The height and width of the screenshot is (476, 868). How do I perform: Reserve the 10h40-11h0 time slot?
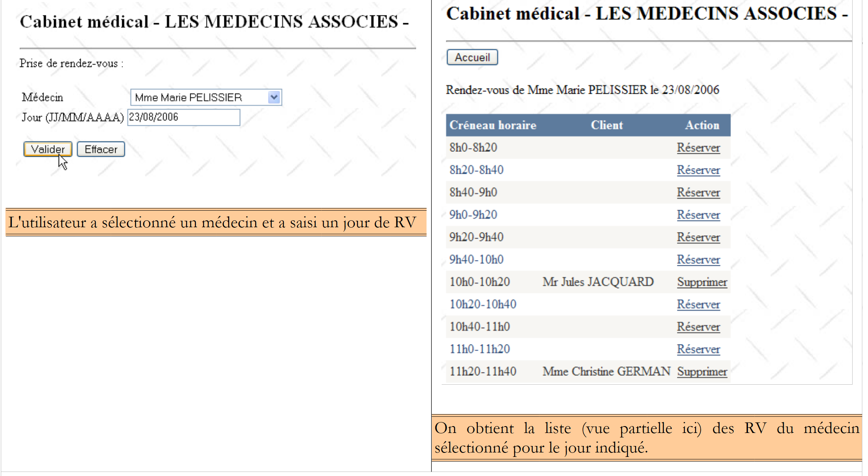pyautogui.click(x=698, y=327)
